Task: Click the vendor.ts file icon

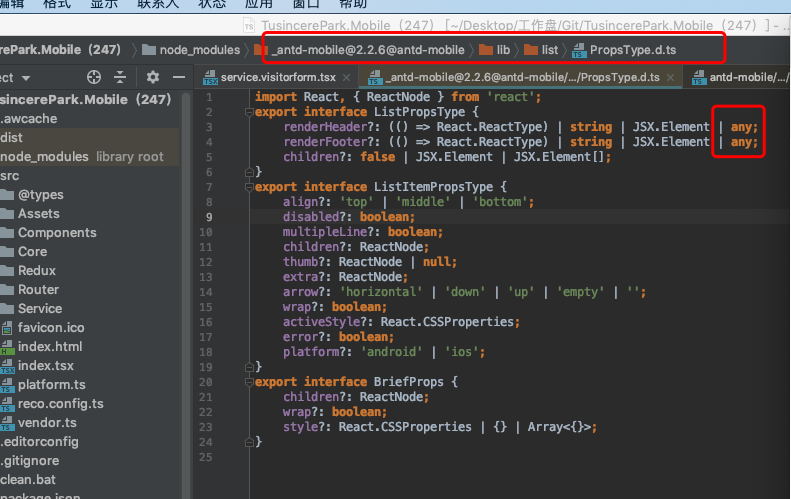Action: [x=7, y=423]
